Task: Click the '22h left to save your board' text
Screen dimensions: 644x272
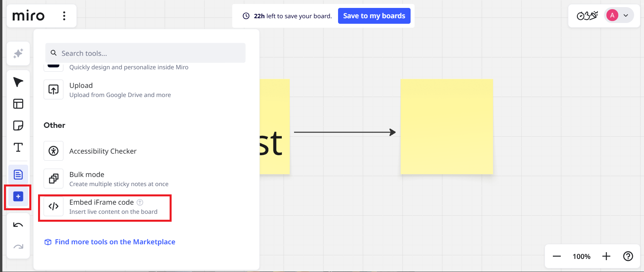Action: click(x=293, y=16)
